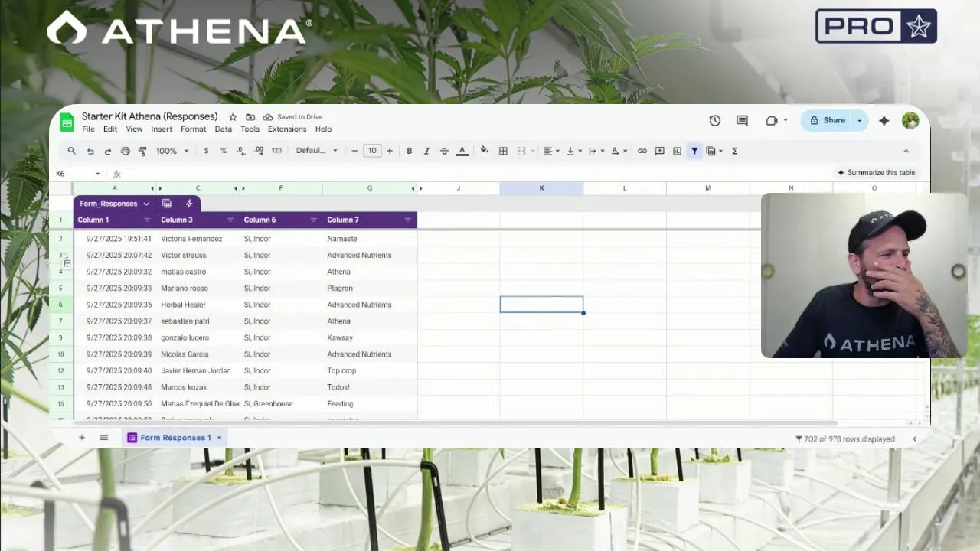Select the column K header
This screenshot has width=980, height=551.
click(541, 188)
